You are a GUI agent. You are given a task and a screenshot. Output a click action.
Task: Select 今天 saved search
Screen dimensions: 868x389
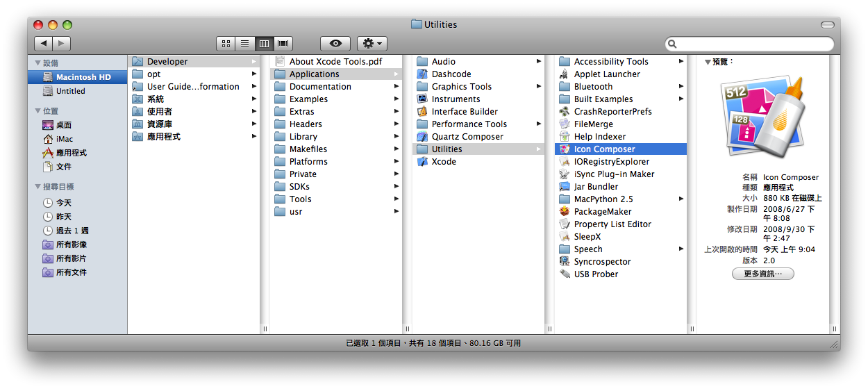pos(77,203)
